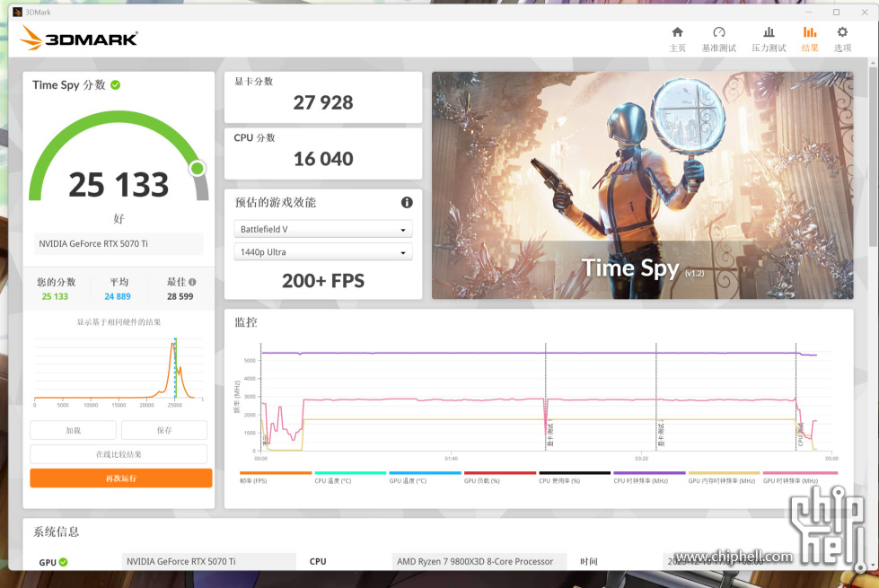
Task: Open the 选项 options gear icon
Action: (842, 39)
